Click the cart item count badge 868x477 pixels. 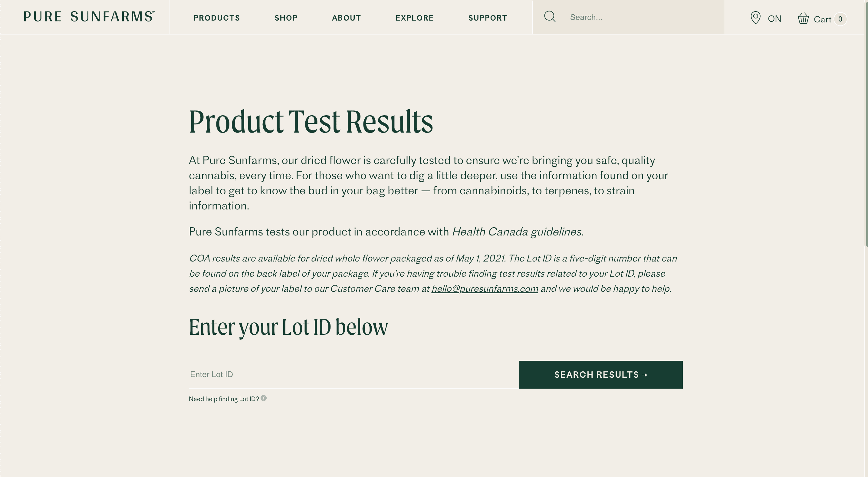click(x=840, y=19)
